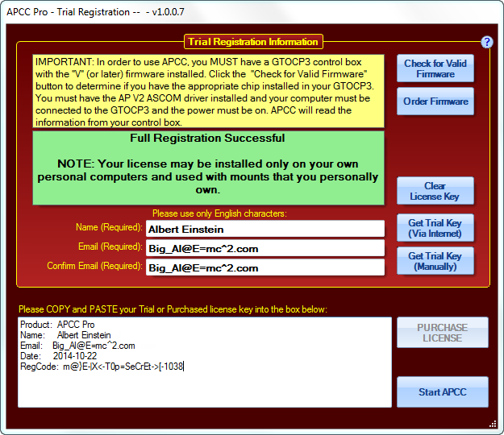
Task: Click the Confirm Email (Required) label
Action: (x=95, y=266)
